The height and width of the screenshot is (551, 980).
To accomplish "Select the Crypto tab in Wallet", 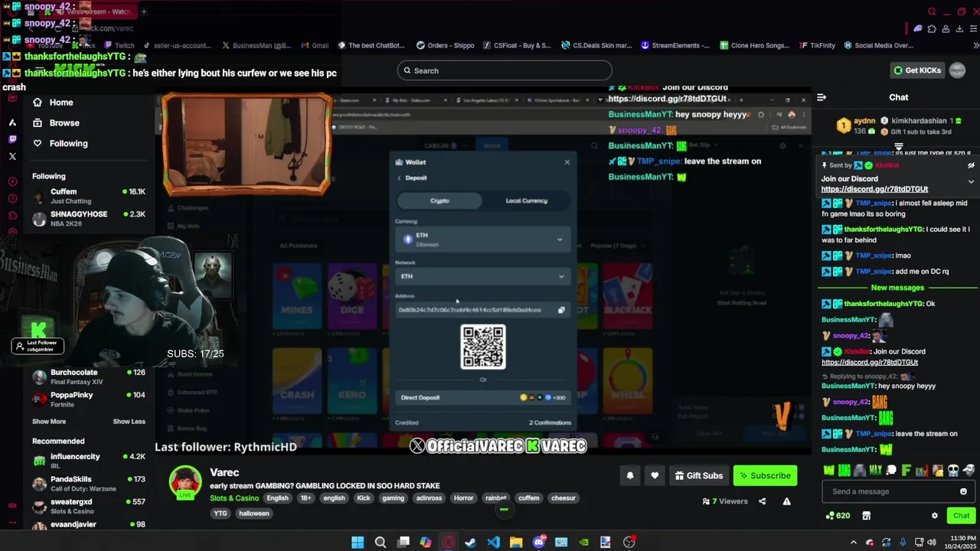I will [x=439, y=201].
